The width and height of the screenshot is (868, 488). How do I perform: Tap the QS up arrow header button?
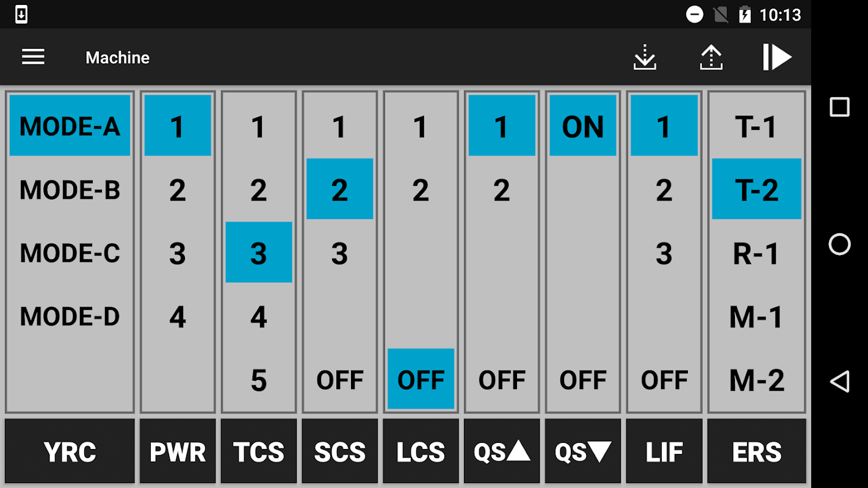(502, 451)
